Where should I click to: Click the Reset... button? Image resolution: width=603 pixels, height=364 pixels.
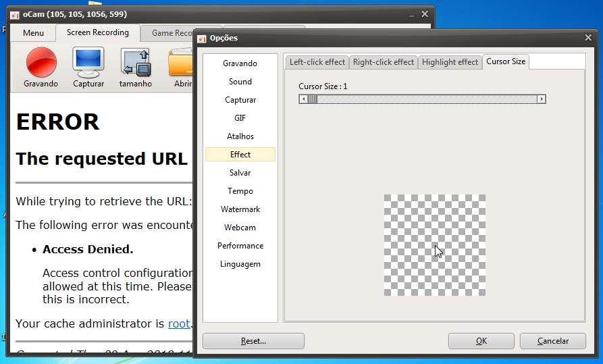click(x=253, y=341)
